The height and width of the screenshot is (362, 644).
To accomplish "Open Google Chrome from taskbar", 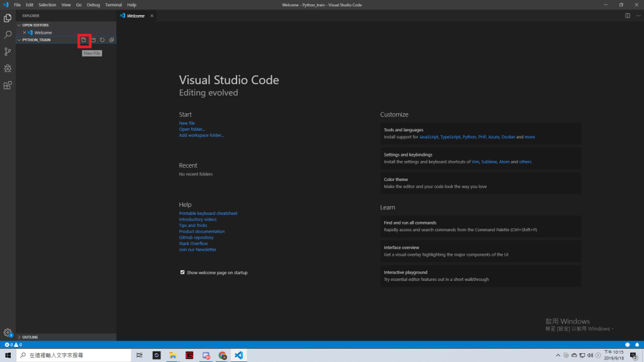I will pos(223,356).
